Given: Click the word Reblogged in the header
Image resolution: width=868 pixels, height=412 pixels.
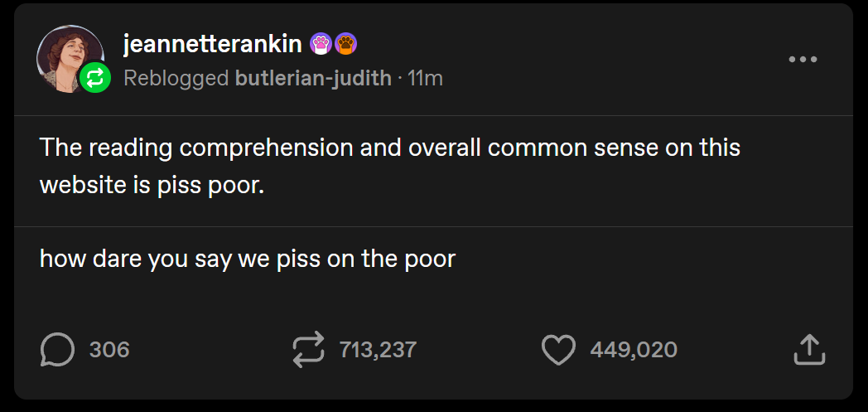Looking at the screenshot, I should click(x=176, y=79).
